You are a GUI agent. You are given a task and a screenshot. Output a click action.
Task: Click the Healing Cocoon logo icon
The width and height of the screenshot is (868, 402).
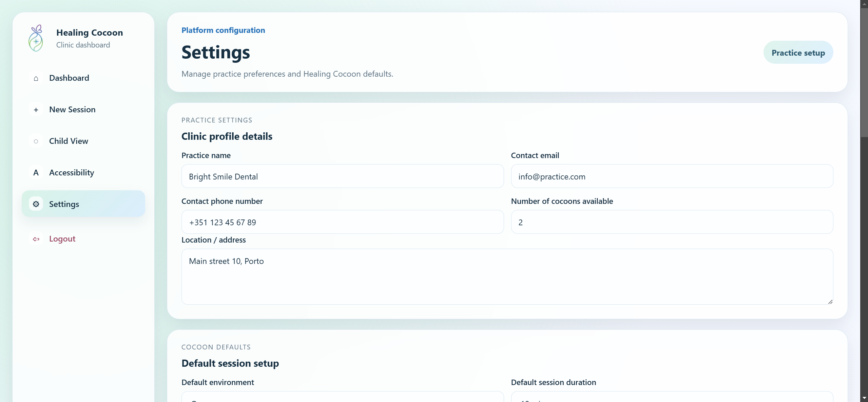pos(36,38)
